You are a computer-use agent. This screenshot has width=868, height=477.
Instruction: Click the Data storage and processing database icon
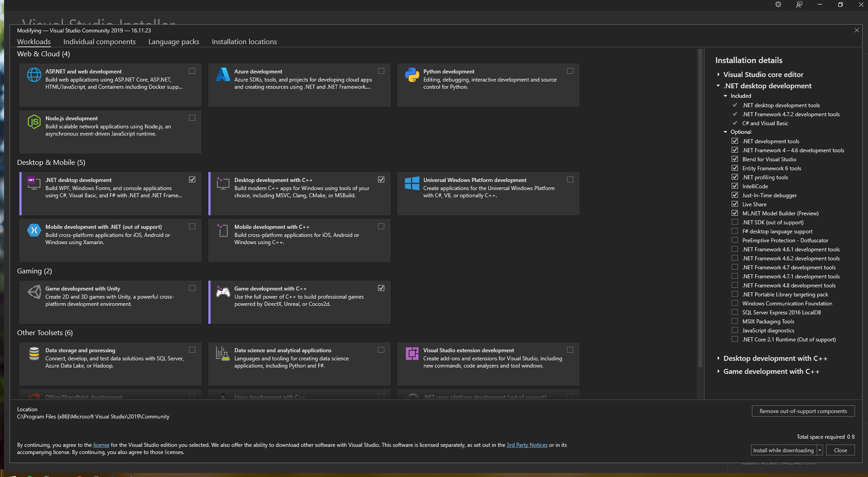click(34, 354)
